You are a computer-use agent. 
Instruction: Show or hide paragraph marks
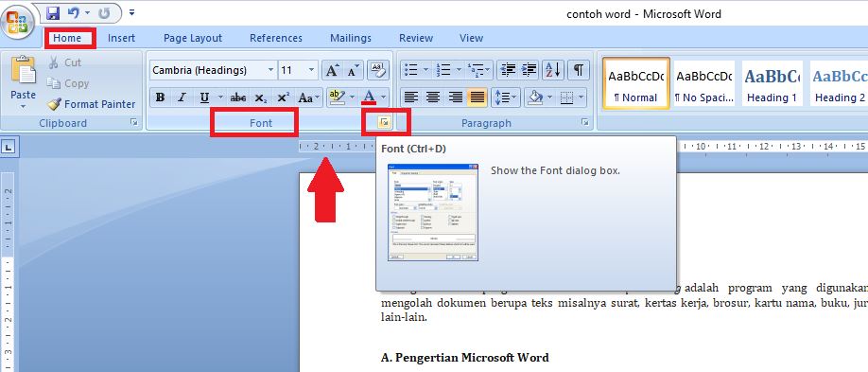[578, 70]
